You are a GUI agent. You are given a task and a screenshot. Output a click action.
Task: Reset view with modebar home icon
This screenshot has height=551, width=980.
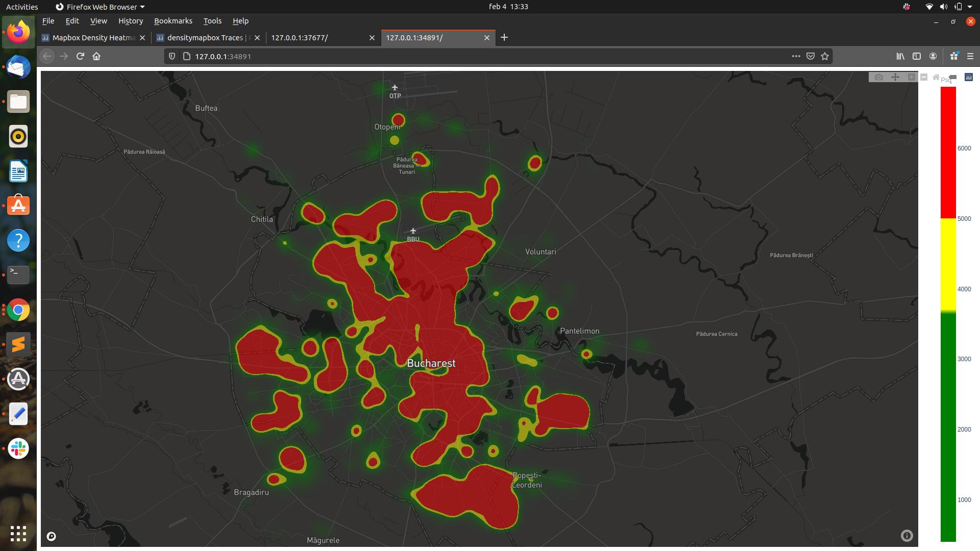point(936,77)
